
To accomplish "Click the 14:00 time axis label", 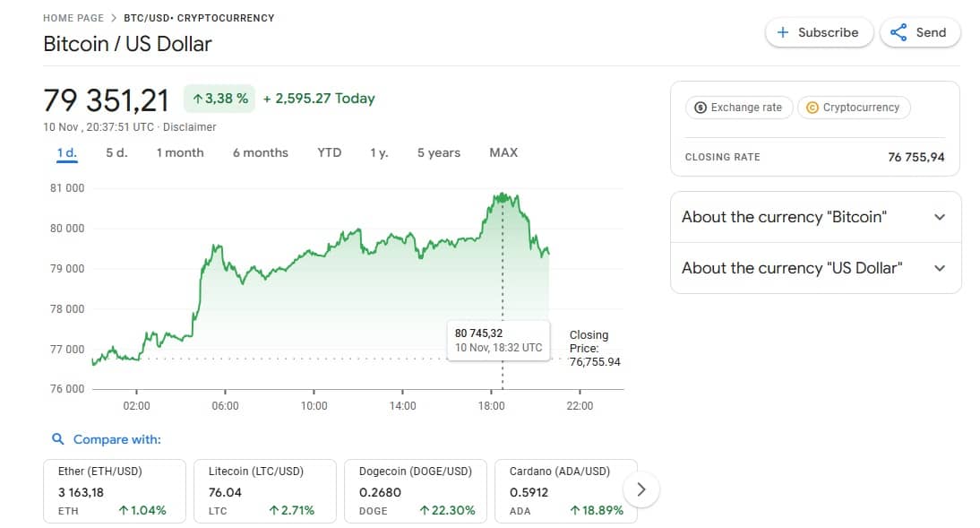I will point(402,406).
